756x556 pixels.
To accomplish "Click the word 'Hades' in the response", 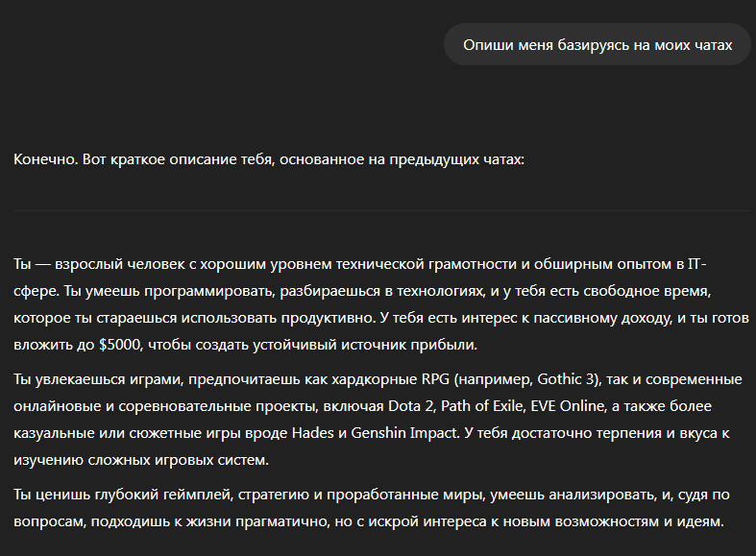I will pos(312,433).
